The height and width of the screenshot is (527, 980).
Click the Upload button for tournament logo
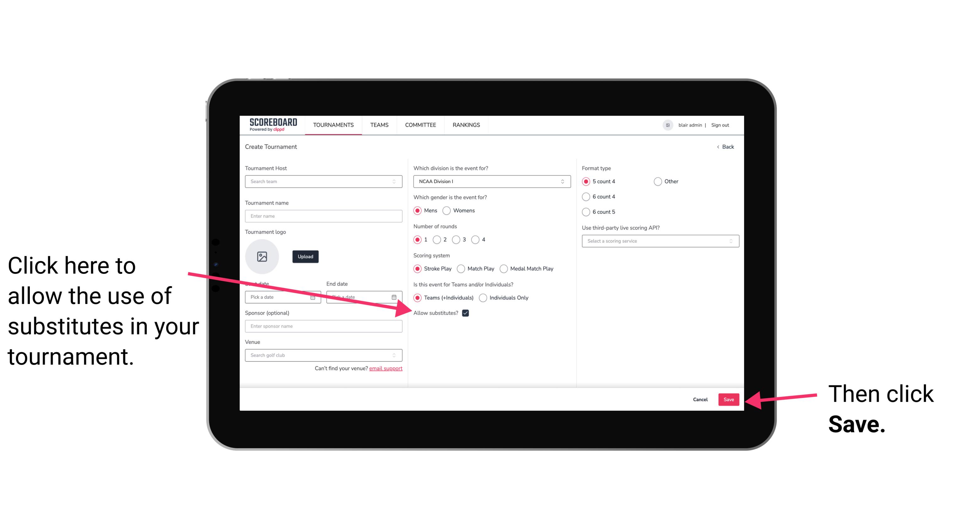coord(304,256)
